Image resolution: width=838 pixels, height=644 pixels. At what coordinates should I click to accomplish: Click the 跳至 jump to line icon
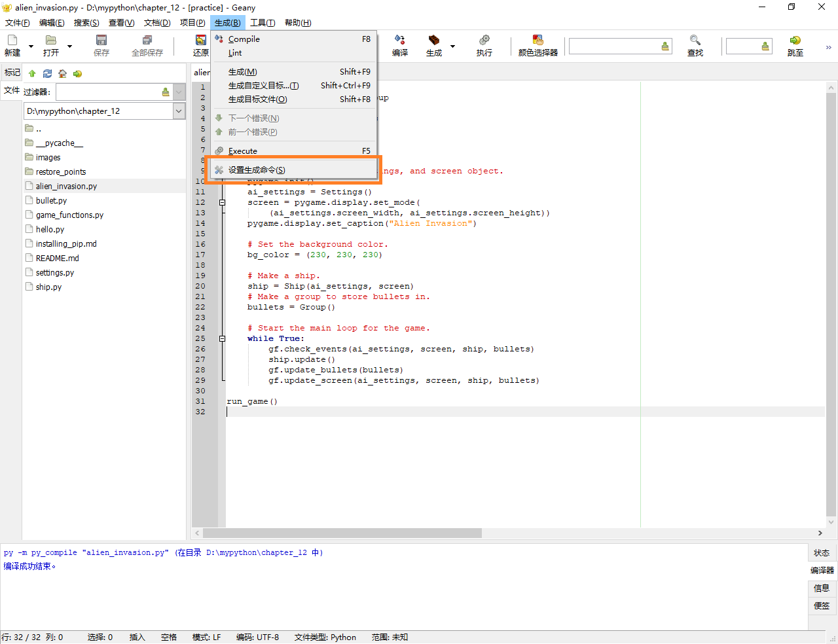[795, 41]
